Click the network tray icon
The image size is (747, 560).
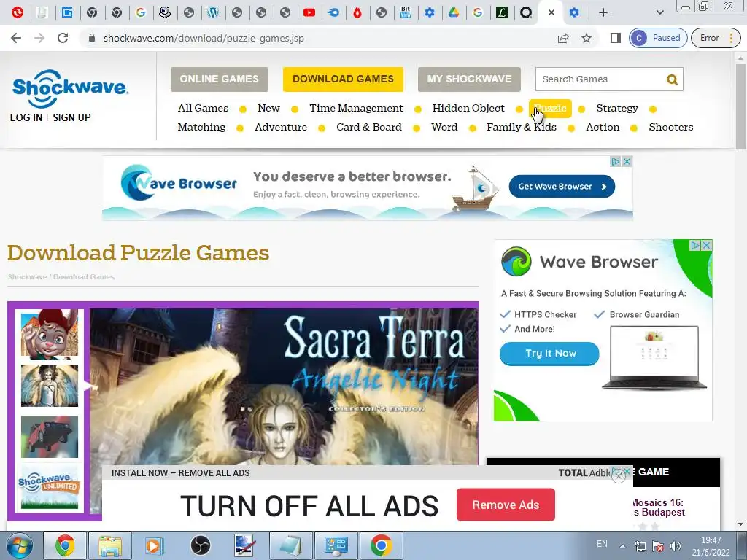click(640, 546)
